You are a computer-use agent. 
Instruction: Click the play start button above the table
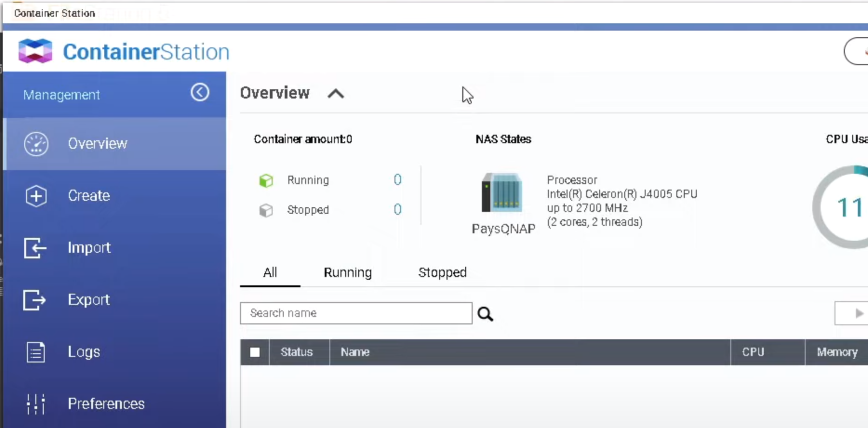852,313
